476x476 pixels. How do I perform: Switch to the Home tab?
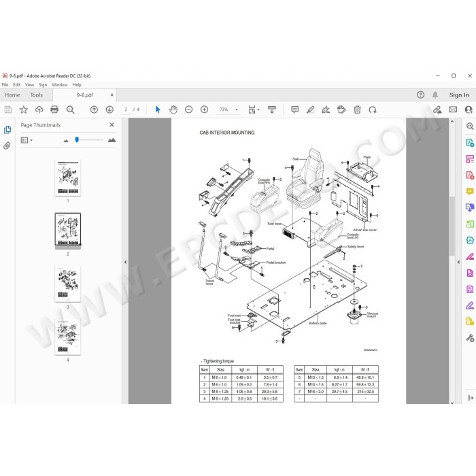coord(12,95)
